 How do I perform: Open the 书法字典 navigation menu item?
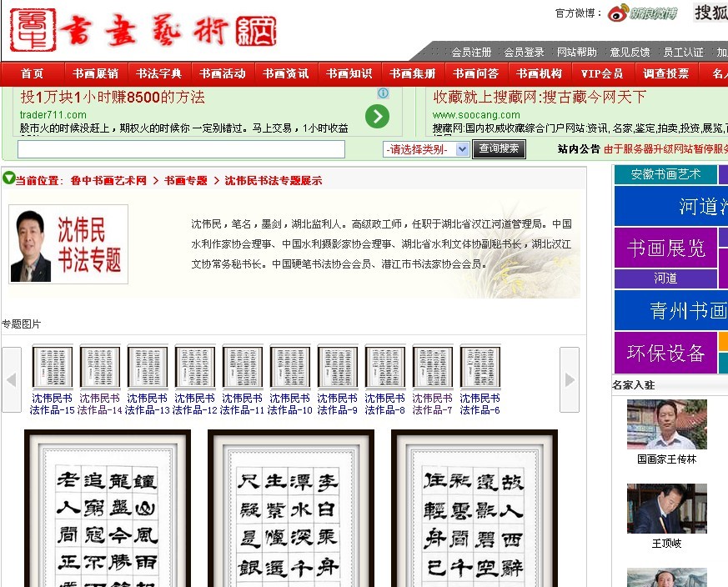(x=158, y=73)
